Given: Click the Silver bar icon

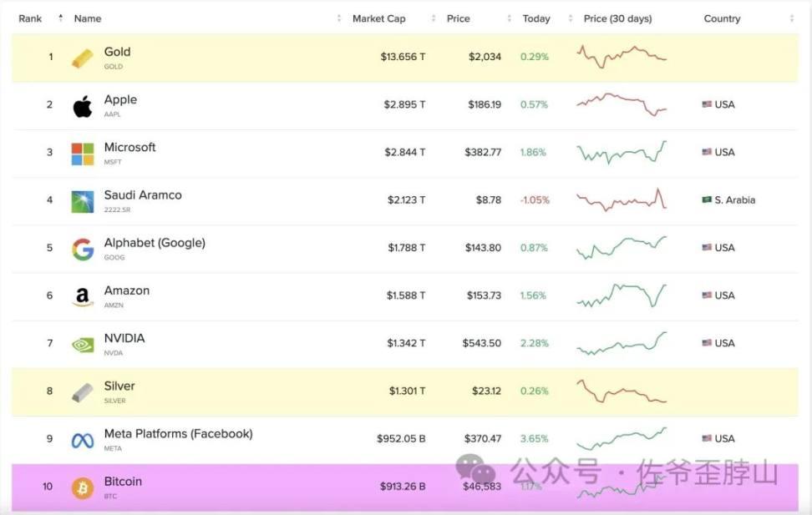Looking at the screenshot, I should 83,392.
